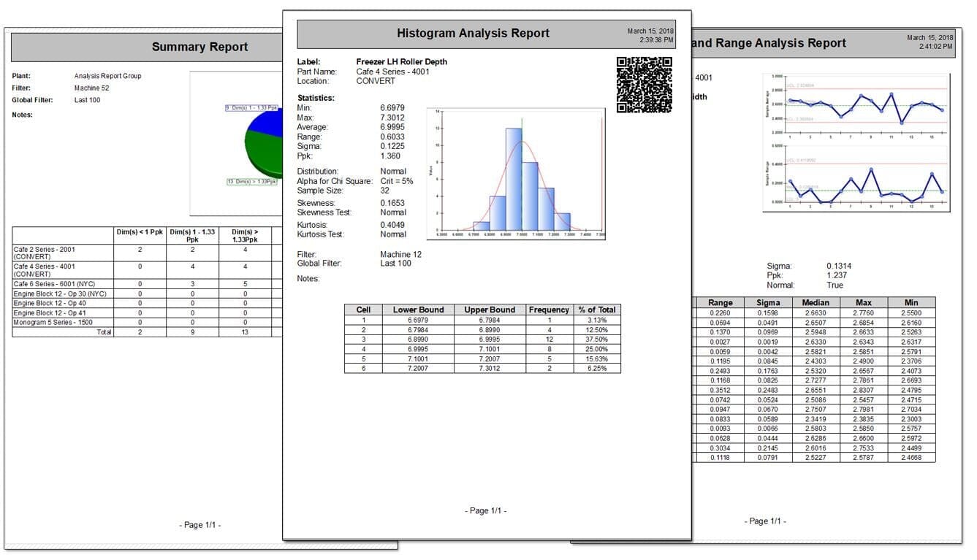
Task: Click 'Crit = 5%' alpha value
Action: [x=397, y=181]
